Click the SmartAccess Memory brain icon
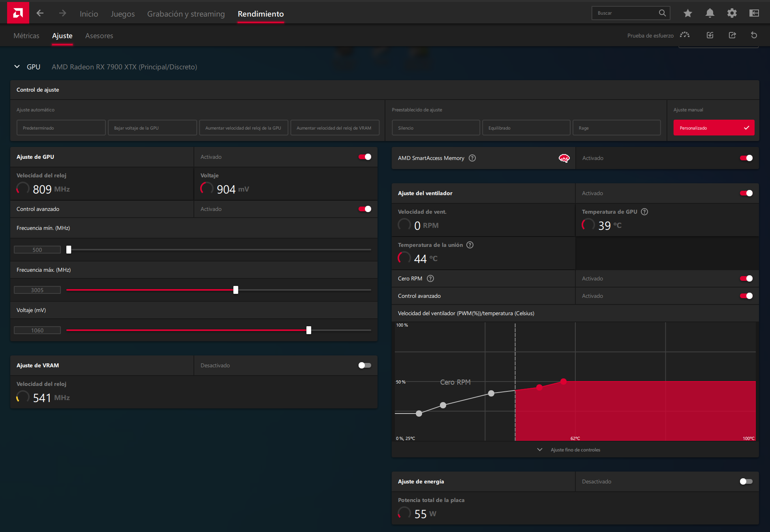This screenshot has width=770, height=532. click(x=564, y=158)
